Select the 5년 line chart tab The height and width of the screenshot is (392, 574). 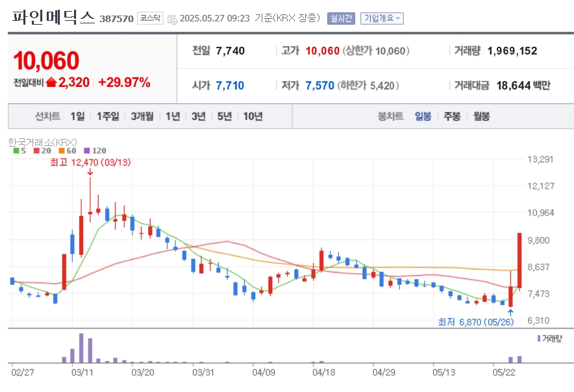(225, 116)
